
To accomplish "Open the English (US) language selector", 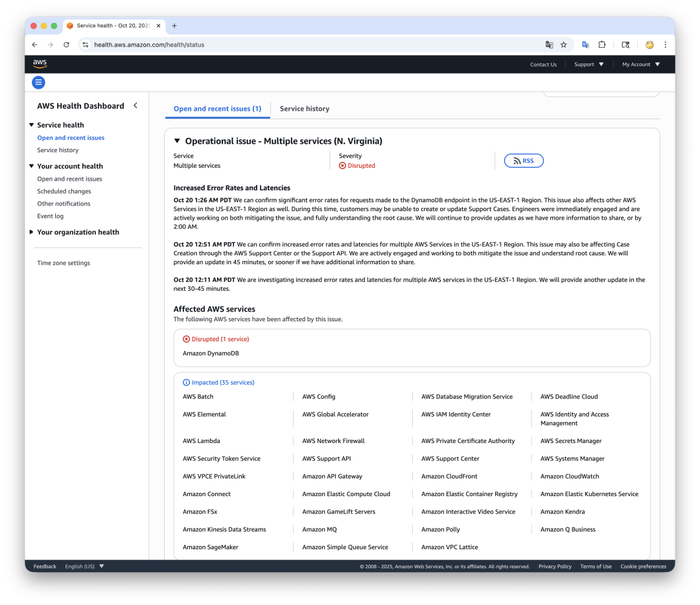I will click(84, 566).
